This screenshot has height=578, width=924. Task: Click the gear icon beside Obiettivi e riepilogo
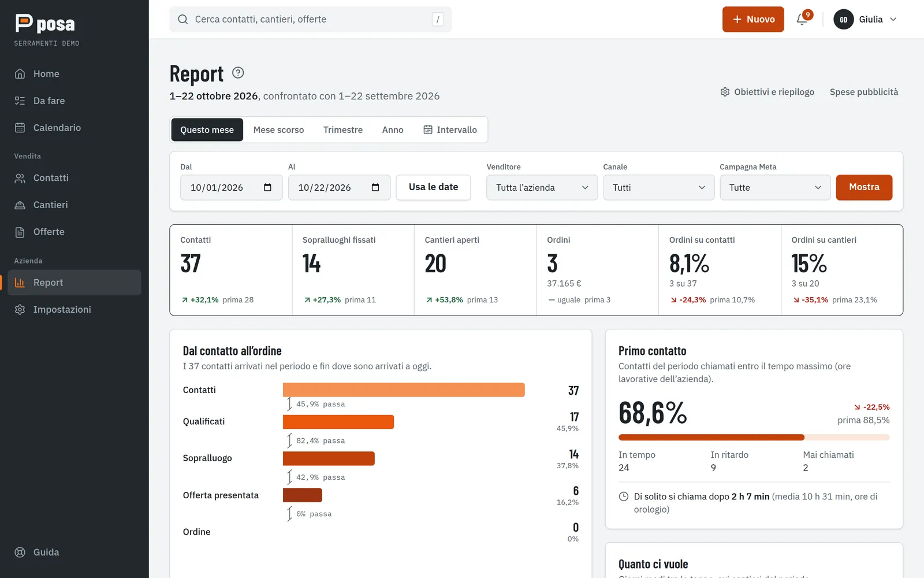click(725, 92)
